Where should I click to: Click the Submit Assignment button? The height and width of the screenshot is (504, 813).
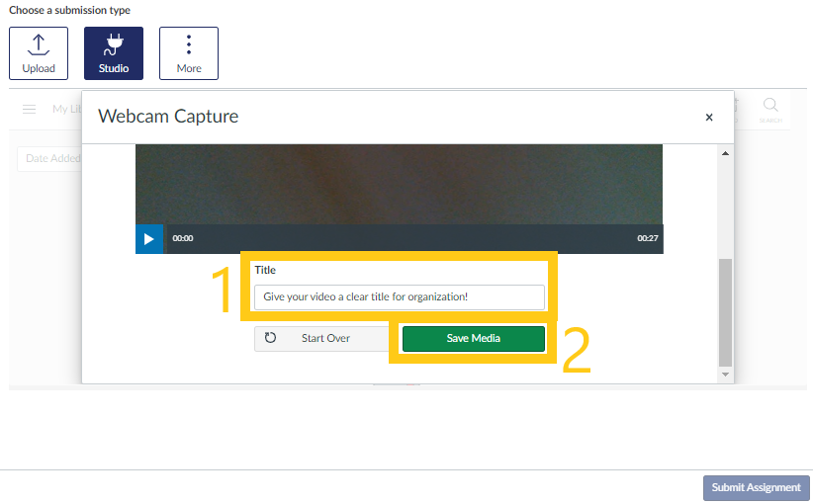click(756, 487)
